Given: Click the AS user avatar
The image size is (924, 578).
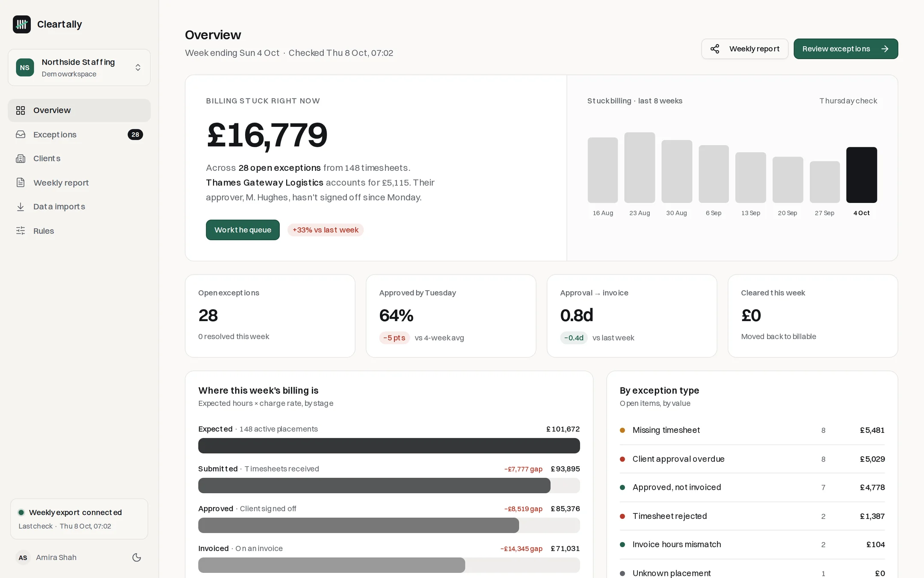Looking at the screenshot, I should [x=23, y=557].
